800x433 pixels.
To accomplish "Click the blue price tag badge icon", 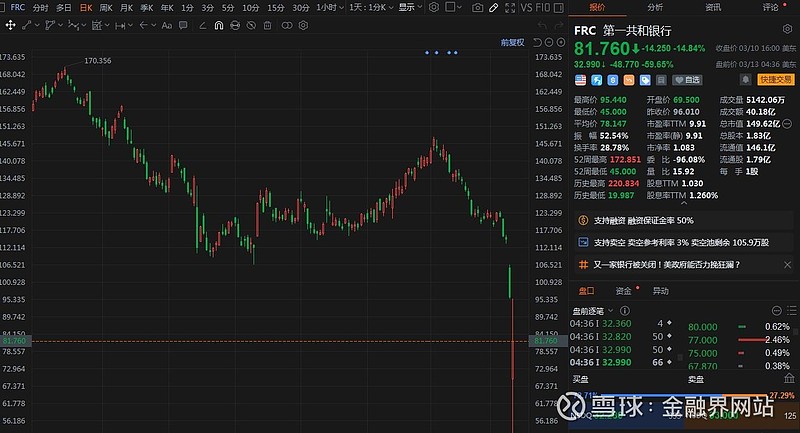I will (645, 80).
